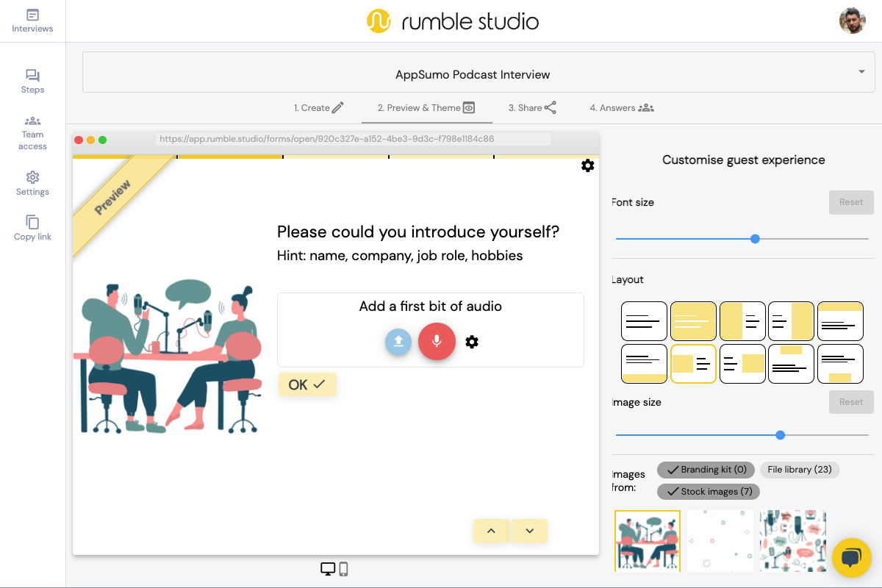Open audio settings via the gear icon
This screenshot has height=588, width=882.
click(x=472, y=342)
